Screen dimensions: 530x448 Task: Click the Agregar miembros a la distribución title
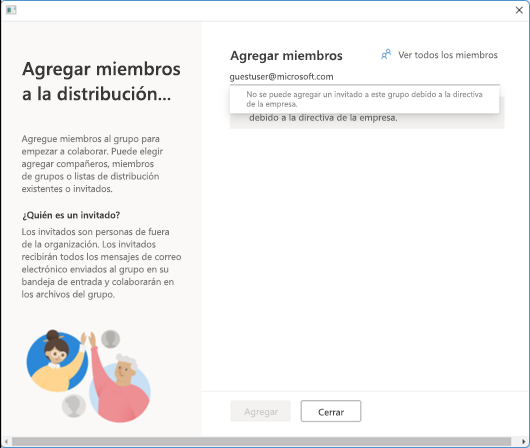[x=101, y=81]
